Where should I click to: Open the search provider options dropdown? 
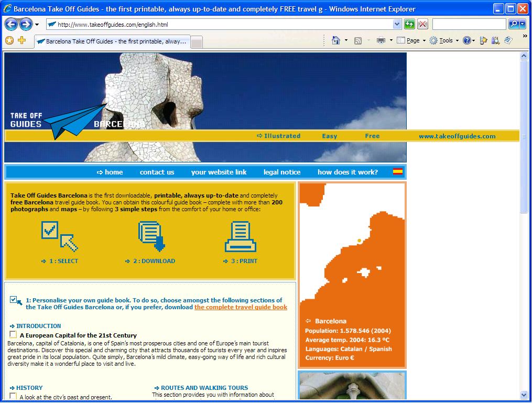pyautogui.click(x=522, y=24)
